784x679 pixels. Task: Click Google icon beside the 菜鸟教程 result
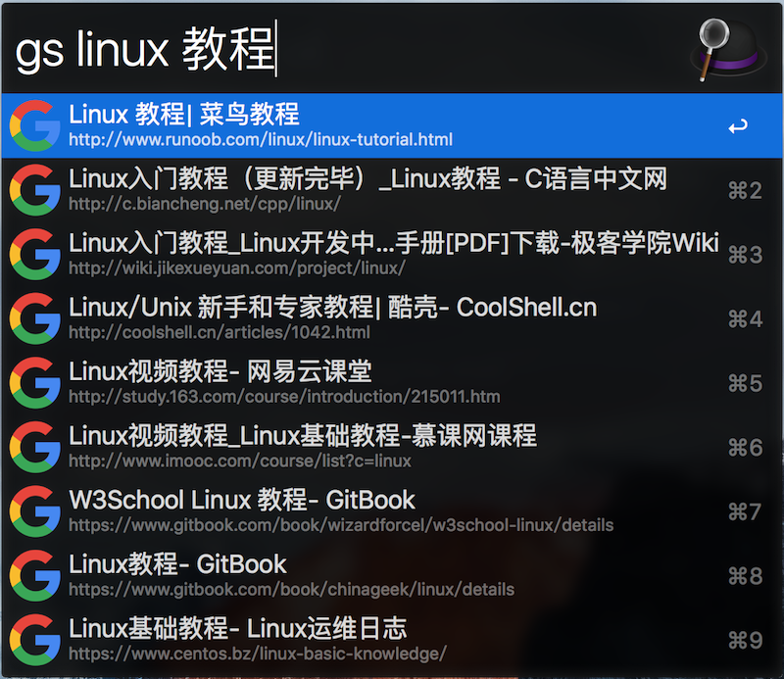(33, 124)
